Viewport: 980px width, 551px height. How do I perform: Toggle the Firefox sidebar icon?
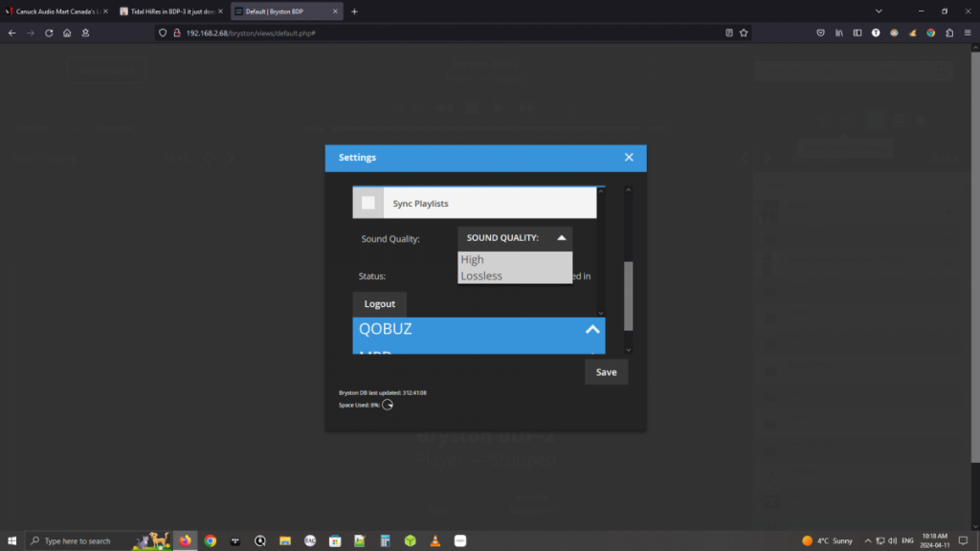point(857,33)
